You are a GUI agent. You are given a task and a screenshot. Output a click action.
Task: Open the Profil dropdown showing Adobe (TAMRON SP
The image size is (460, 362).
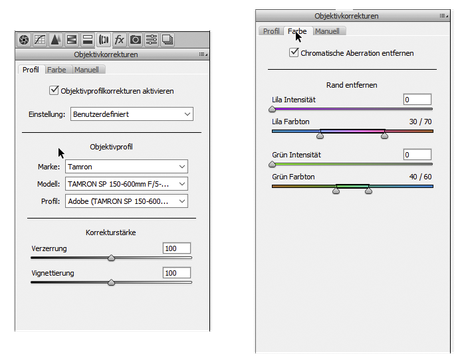tap(126, 201)
